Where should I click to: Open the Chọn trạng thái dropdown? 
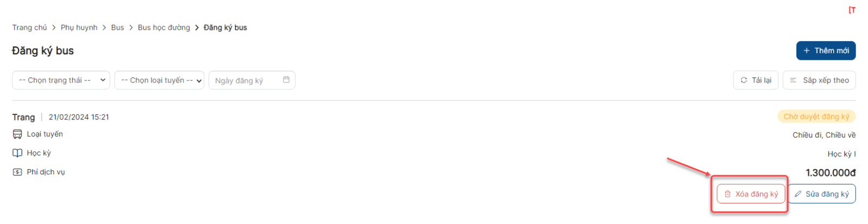(61, 80)
